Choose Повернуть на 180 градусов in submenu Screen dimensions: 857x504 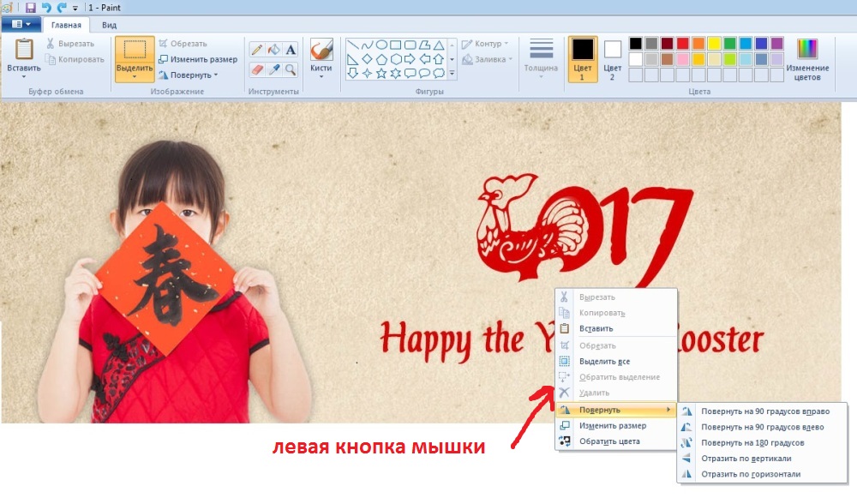pos(752,443)
